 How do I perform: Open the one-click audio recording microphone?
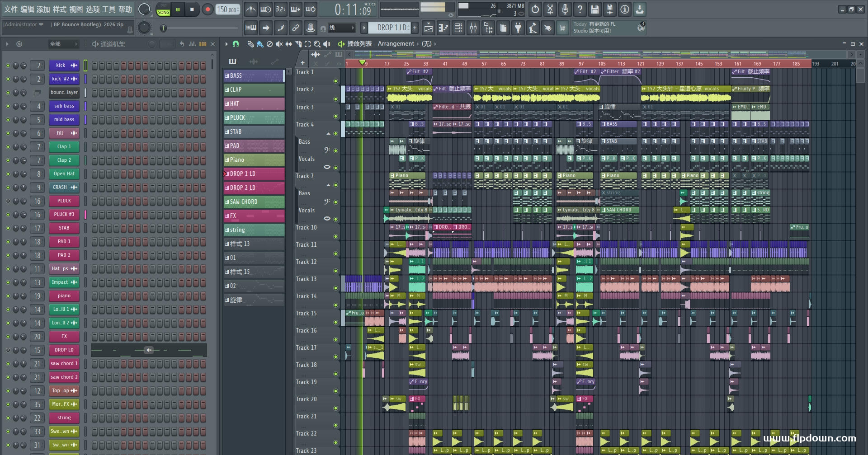pyautogui.click(x=565, y=9)
